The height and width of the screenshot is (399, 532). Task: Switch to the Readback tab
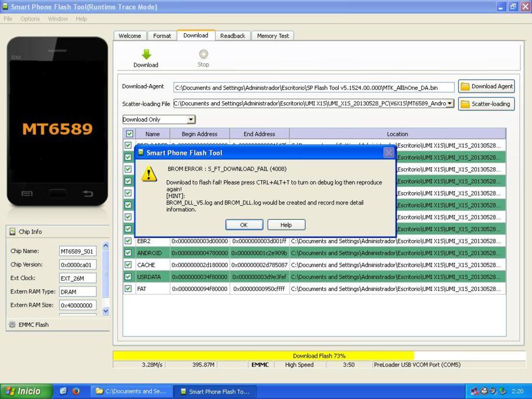point(232,35)
